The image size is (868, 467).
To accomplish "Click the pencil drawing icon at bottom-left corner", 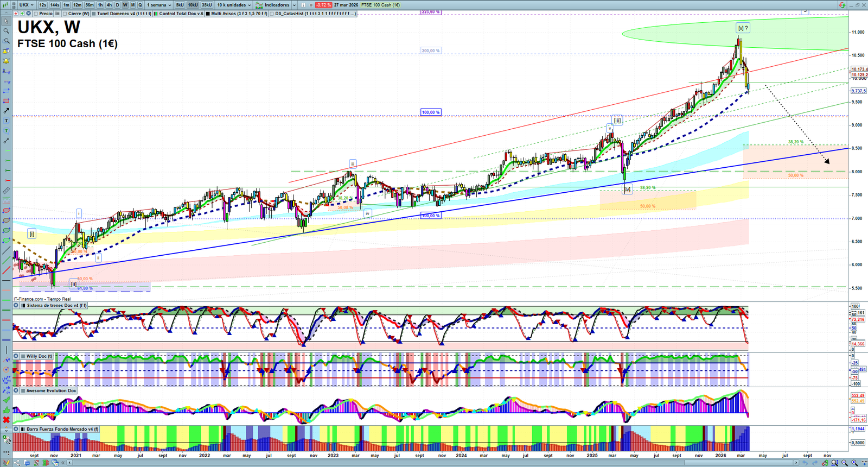I will (x=7, y=463).
